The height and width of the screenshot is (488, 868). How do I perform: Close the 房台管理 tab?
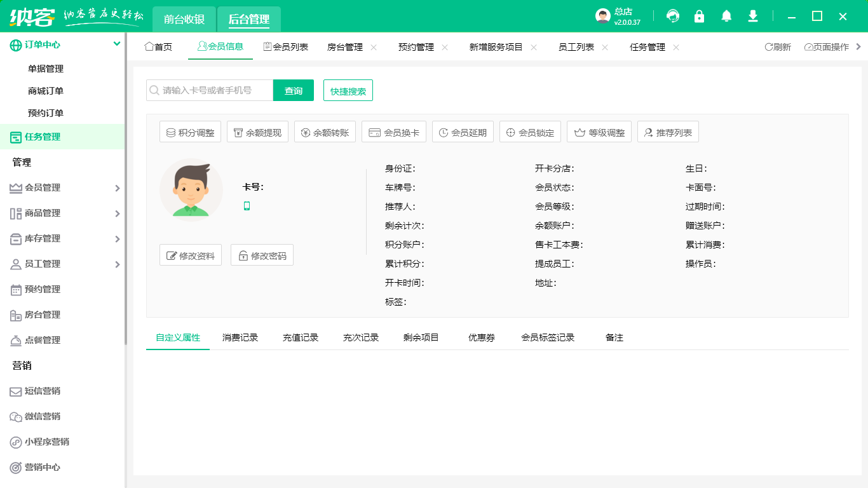(374, 47)
